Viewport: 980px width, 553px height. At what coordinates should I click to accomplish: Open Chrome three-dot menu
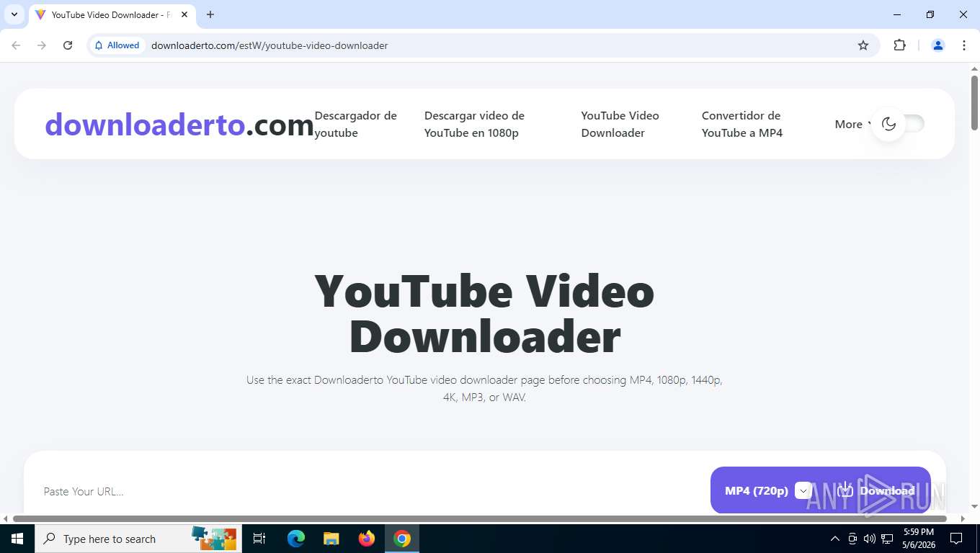(x=964, y=45)
